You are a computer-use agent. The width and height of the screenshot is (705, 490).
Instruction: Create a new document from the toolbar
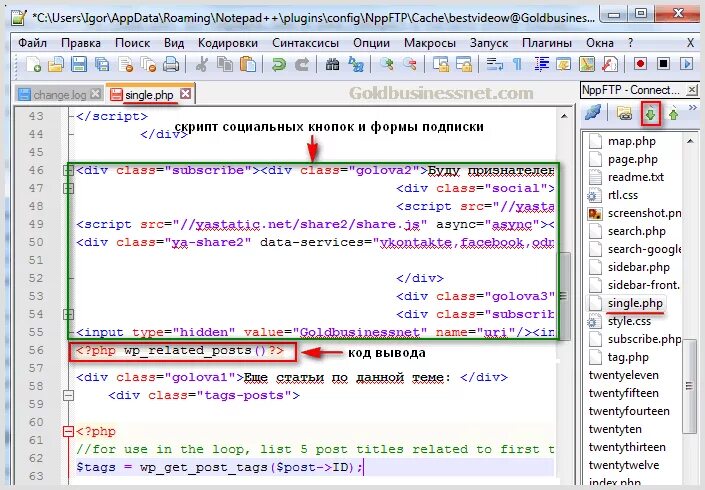tap(34, 64)
